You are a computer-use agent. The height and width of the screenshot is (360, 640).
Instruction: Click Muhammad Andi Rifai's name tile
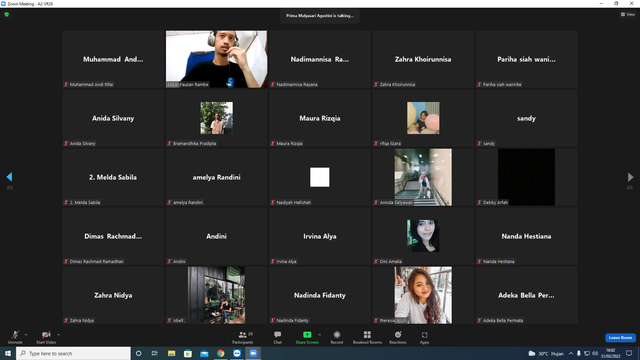[113, 59]
